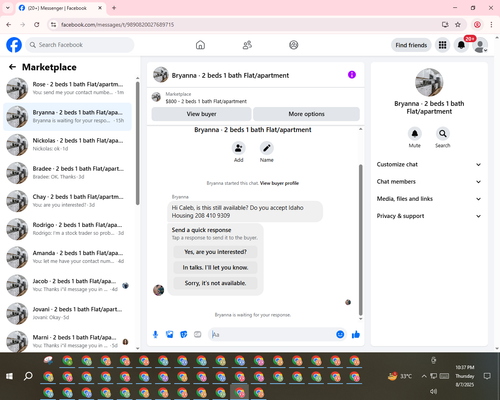Screen dimensions: 500x400
Task: Click the purple conversation info icon
Action: click(x=352, y=75)
